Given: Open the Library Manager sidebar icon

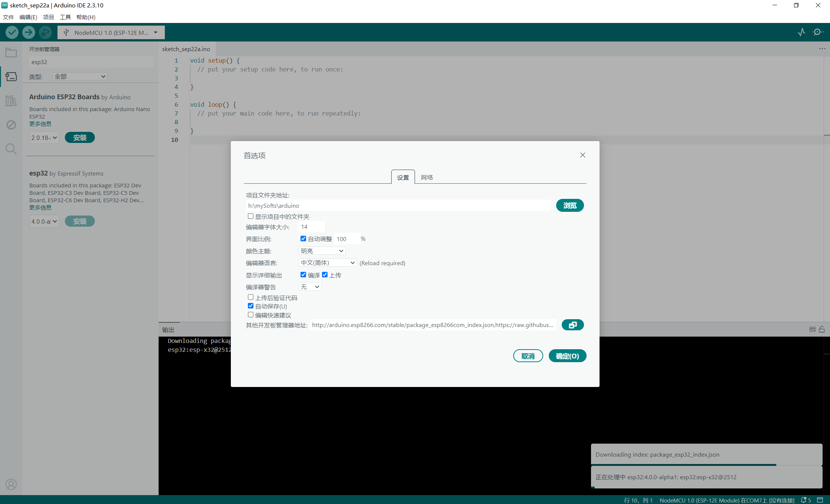Looking at the screenshot, I should [x=11, y=101].
